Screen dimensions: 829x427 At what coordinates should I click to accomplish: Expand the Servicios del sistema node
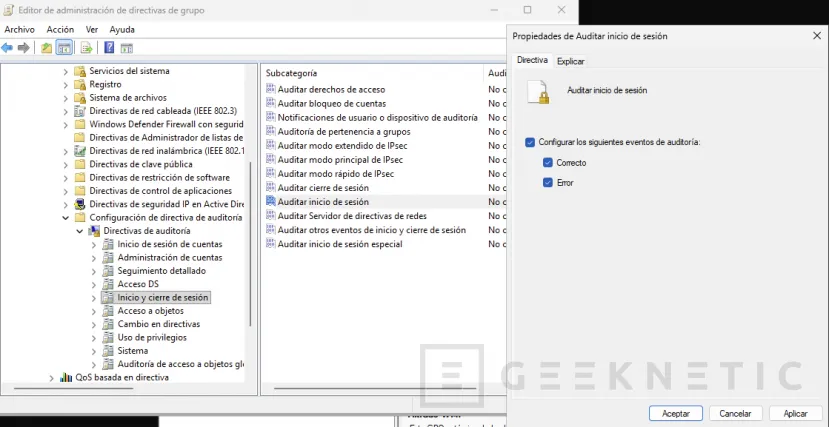(x=66, y=71)
